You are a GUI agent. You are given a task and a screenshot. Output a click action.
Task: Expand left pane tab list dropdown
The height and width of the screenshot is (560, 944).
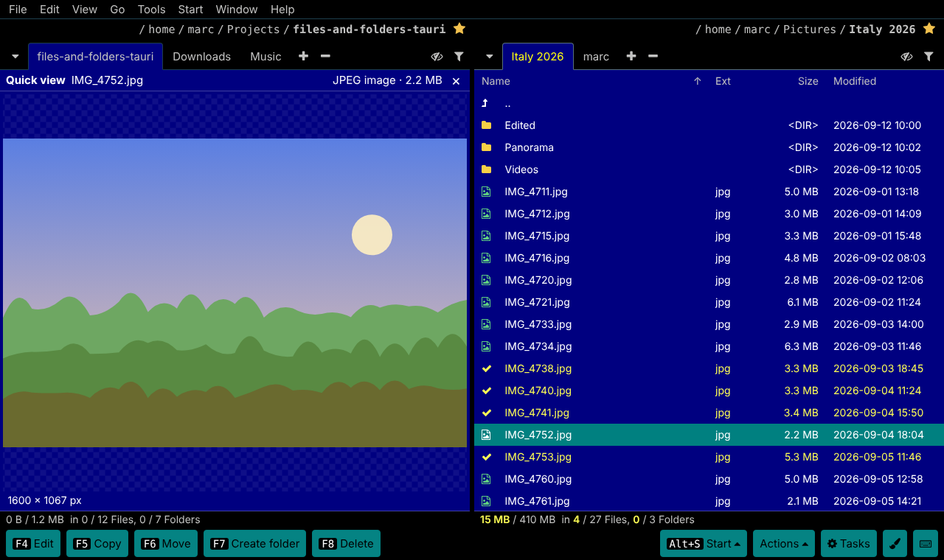[15, 57]
